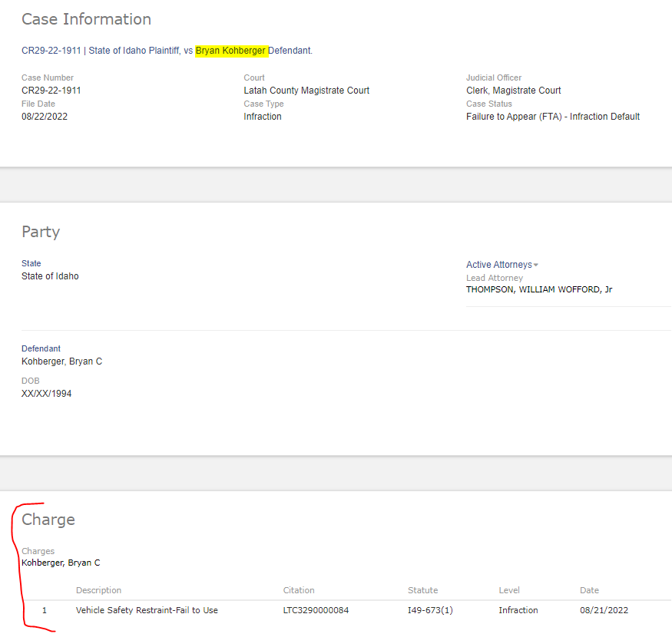Screen dimensions: 672x637
Task: Select the Failure to Appear case status
Action: pyautogui.click(x=552, y=117)
